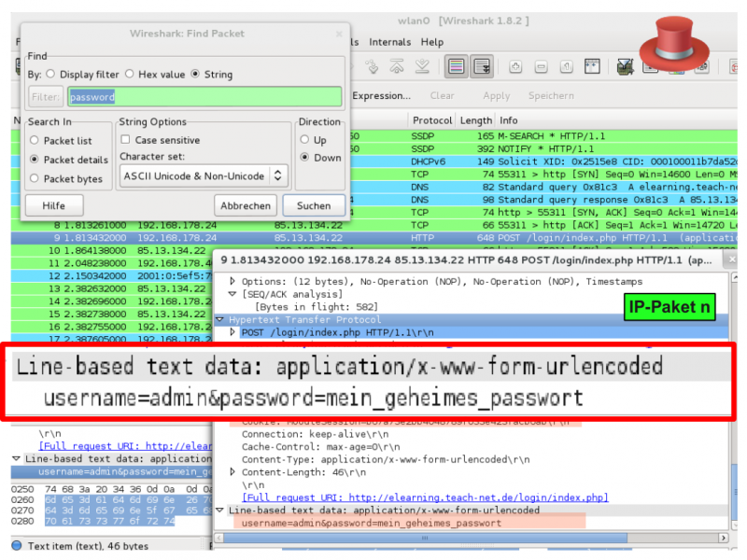The width and height of the screenshot is (747, 560).
Task: Click the Suchen button
Action: click(x=313, y=205)
